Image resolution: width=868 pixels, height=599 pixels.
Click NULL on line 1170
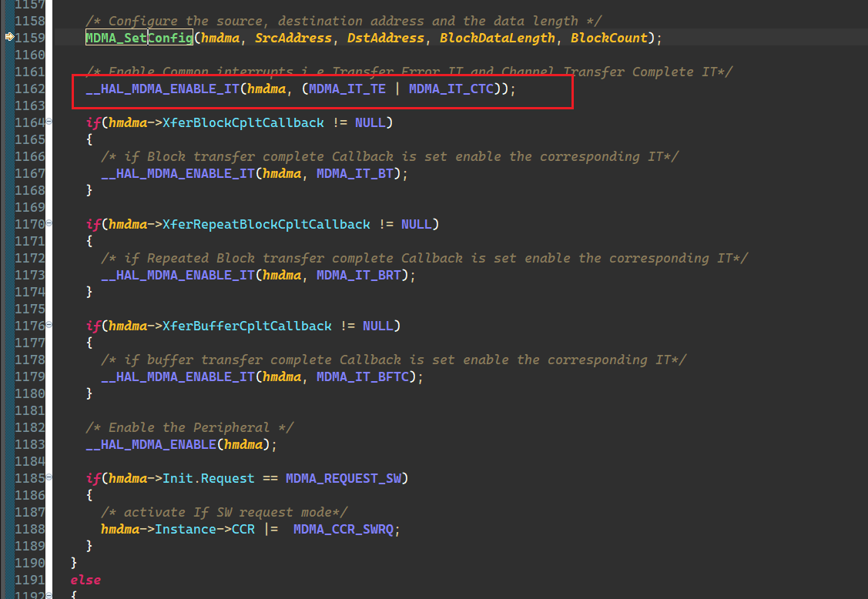(416, 224)
